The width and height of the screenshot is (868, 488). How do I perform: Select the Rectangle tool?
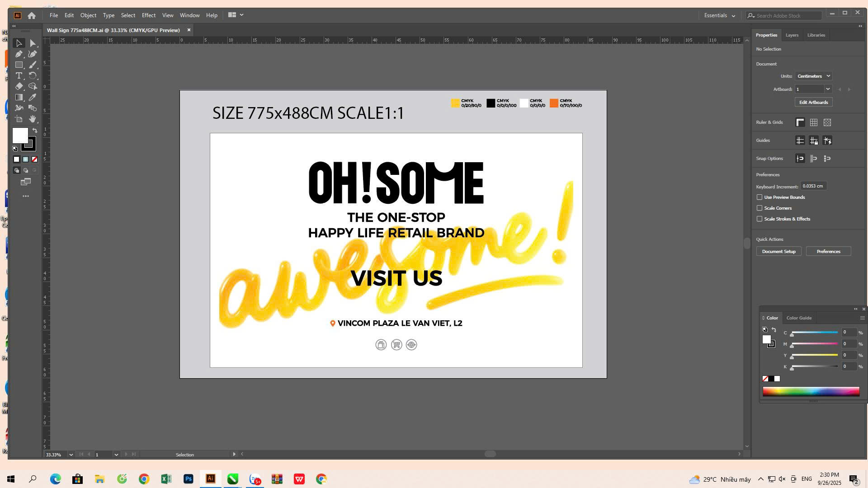[x=19, y=65]
